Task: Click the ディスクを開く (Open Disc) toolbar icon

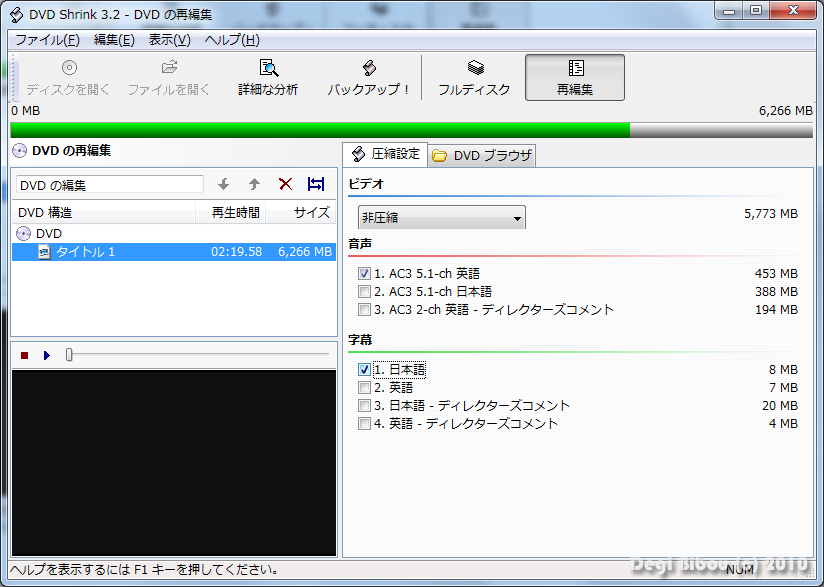Action: 69,77
